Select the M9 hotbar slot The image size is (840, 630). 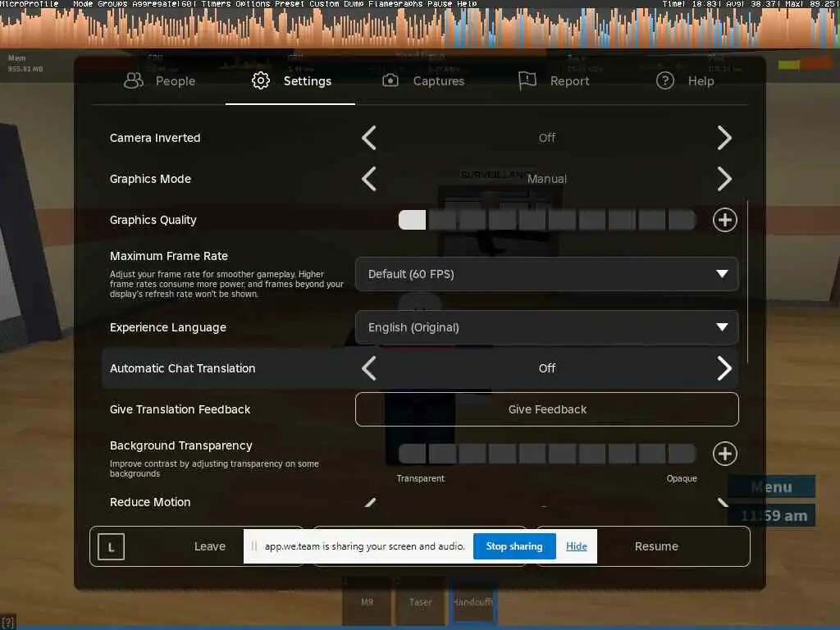coord(367,601)
